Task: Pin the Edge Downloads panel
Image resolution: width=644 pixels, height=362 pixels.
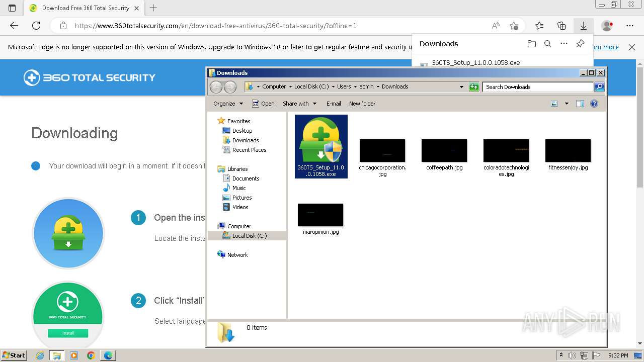Action: click(x=580, y=44)
